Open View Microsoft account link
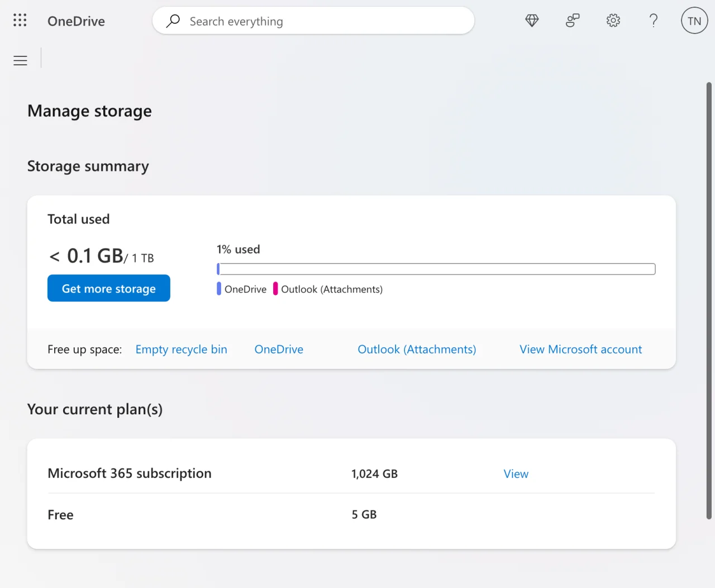 click(580, 350)
